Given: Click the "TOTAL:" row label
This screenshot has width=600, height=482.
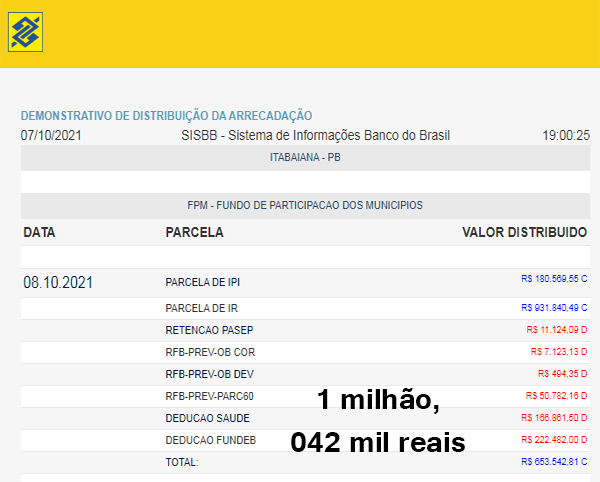Looking at the screenshot, I should [x=182, y=462].
